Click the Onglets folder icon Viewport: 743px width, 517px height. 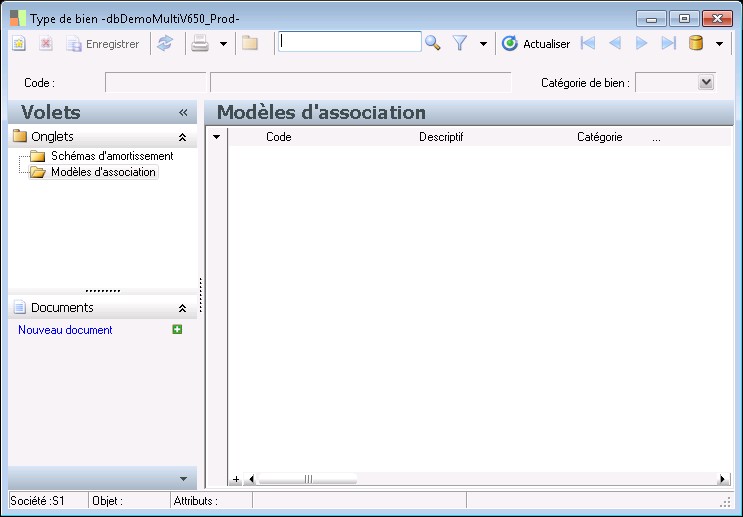[20, 136]
